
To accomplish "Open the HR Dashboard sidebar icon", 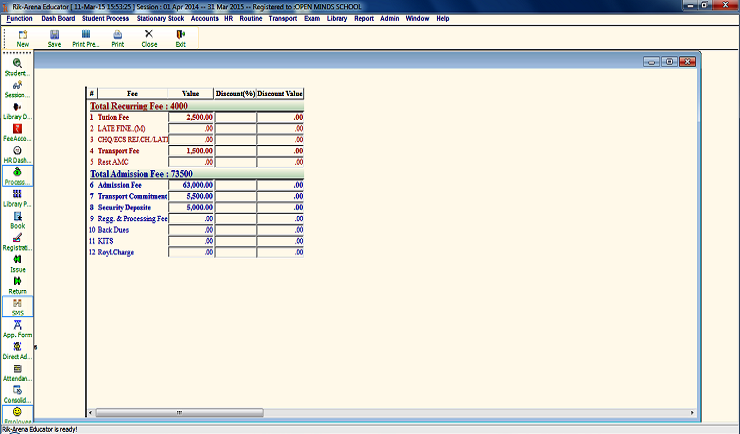I will (17, 155).
